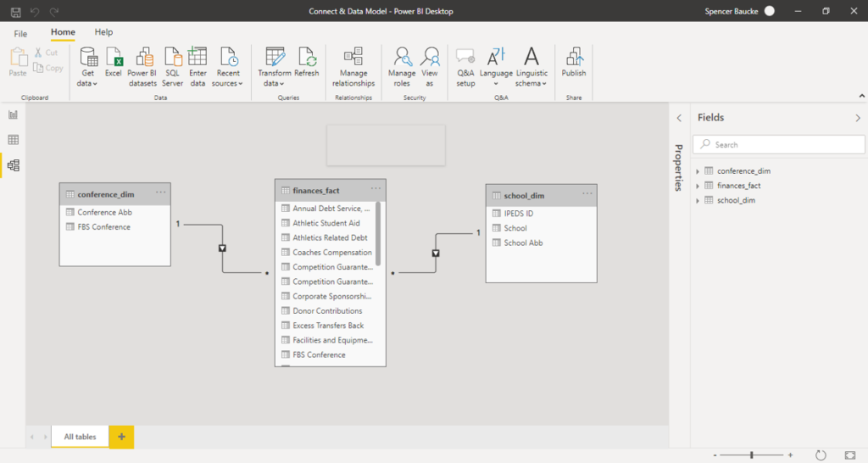868x463 pixels.
Task: Open the Manage roles dialog
Action: [x=402, y=59]
